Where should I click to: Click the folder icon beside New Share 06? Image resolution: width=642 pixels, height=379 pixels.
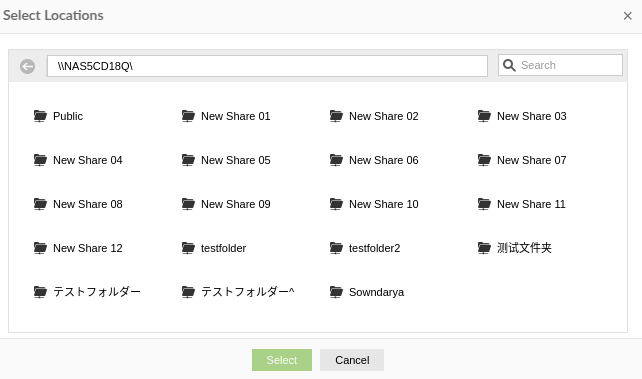pos(336,160)
